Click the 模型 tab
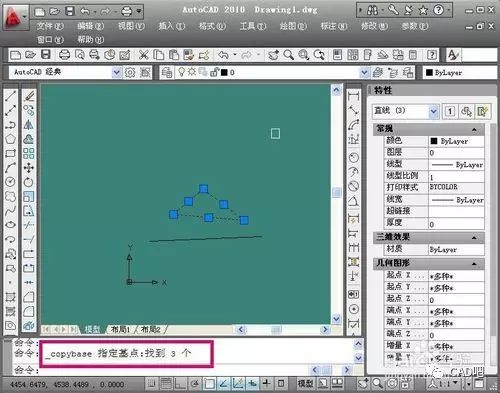This screenshot has width=500, height=393. [x=92, y=330]
